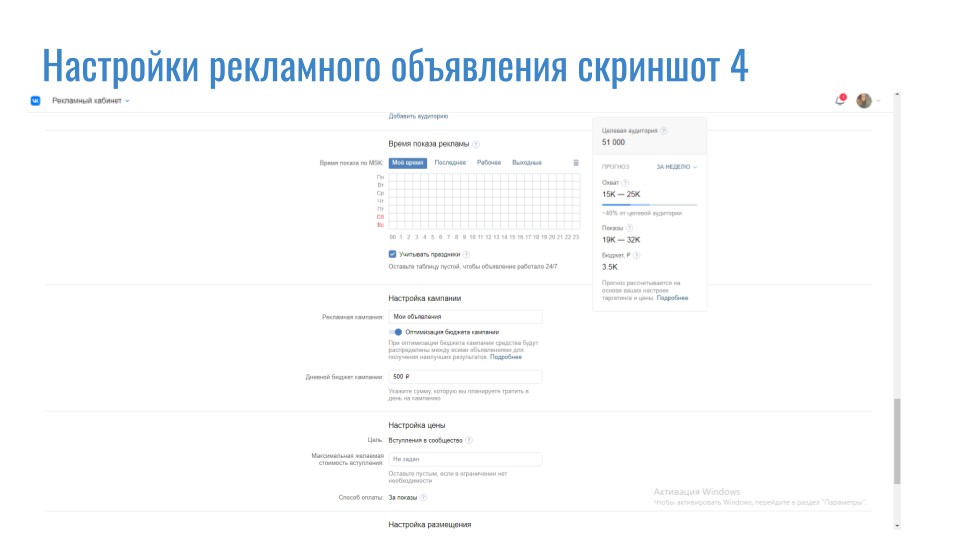Expand the Рекламный кабинет dropdown
The image size is (960, 540).
(x=91, y=101)
